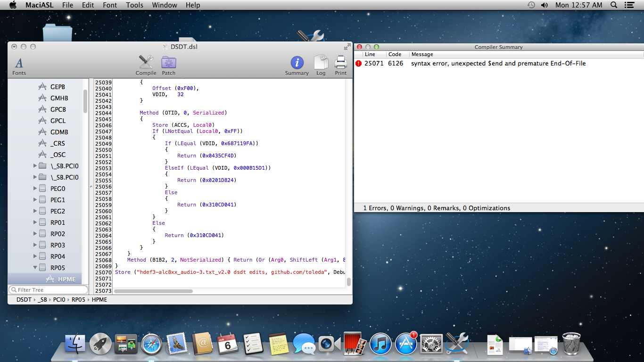Expand the RP04 tree node

click(35, 256)
